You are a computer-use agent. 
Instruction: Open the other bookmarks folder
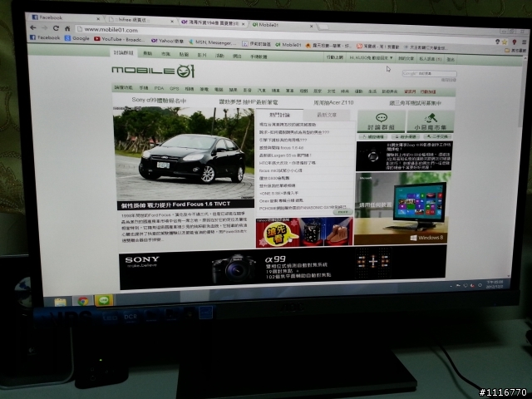(515, 51)
